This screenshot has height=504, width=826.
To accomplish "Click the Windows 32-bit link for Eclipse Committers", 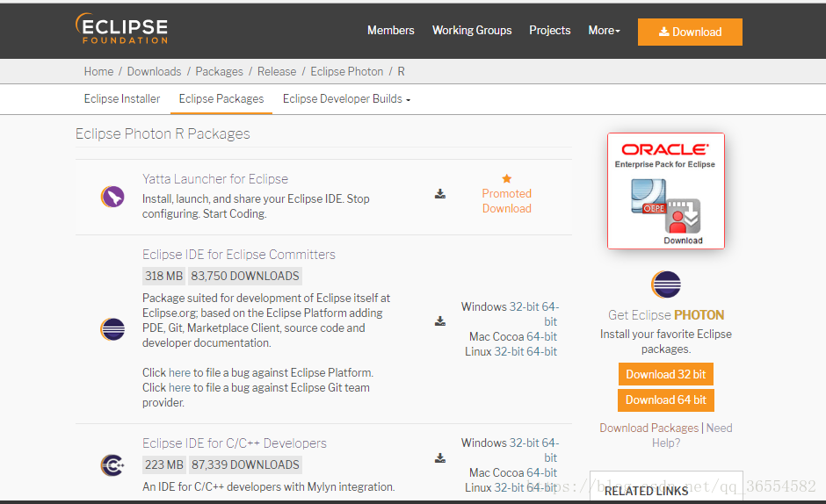I will 524,306.
